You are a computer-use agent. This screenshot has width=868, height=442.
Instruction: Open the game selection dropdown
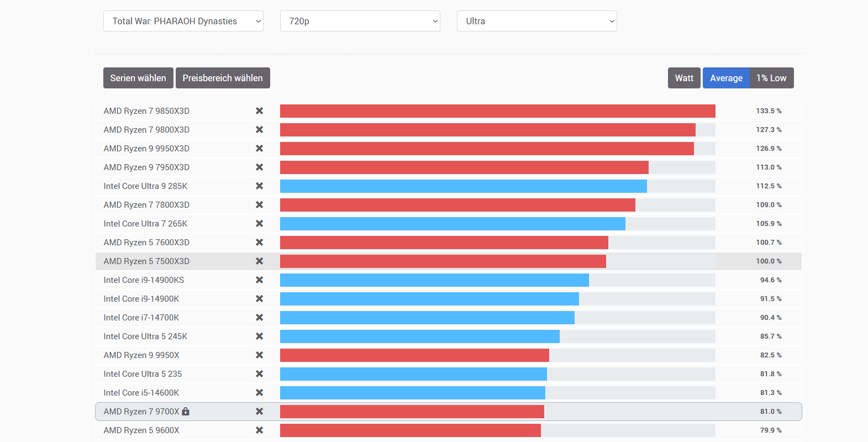click(183, 21)
